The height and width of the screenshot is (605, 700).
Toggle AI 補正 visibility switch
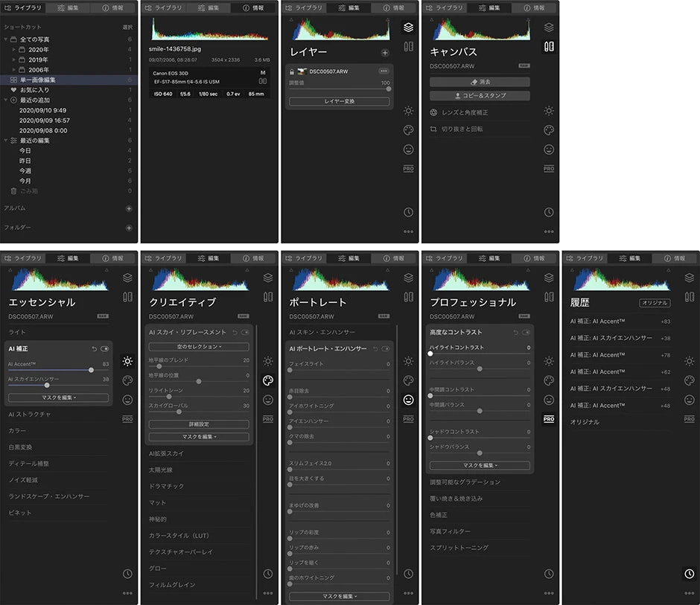click(104, 349)
